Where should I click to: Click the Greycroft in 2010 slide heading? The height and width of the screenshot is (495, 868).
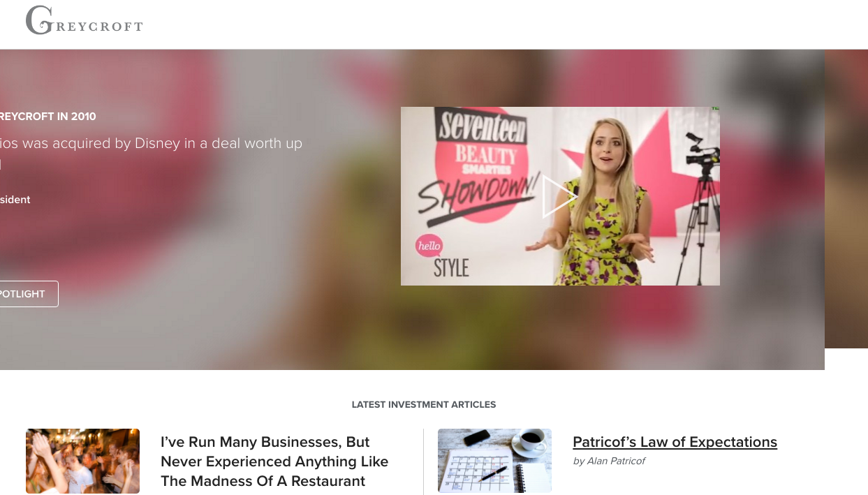tap(47, 116)
